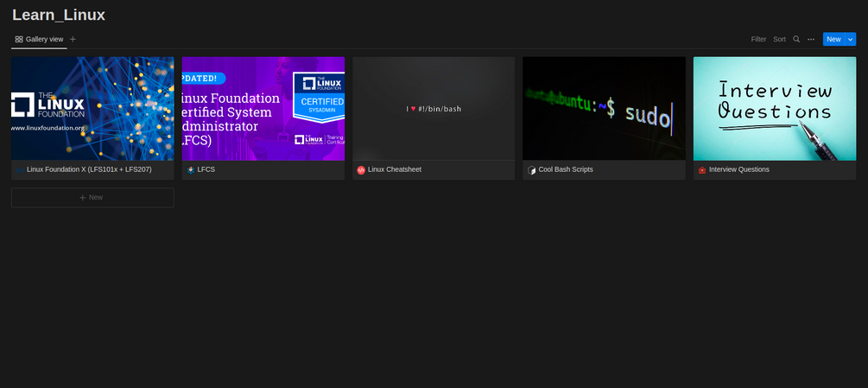
Task: Open 'Linux Foundation X (LFS101x + LFS207)' title
Action: coord(89,169)
